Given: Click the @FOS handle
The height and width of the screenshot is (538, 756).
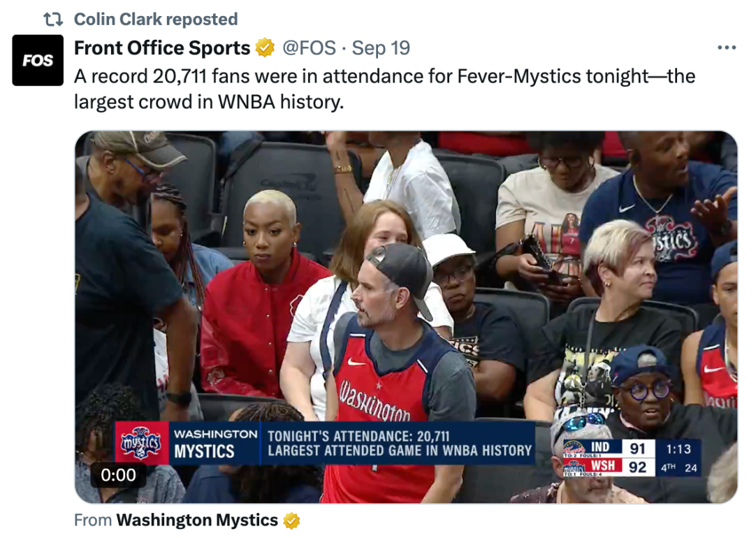Looking at the screenshot, I should (x=309, y=48).
